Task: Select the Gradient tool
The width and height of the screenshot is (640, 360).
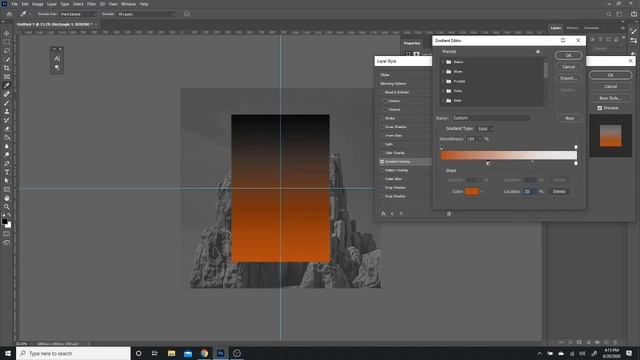Action: coord(7,138)
